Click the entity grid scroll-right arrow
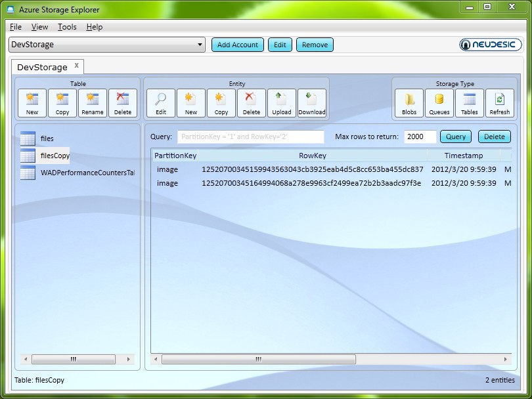532x399 pixels. [506, 359]
